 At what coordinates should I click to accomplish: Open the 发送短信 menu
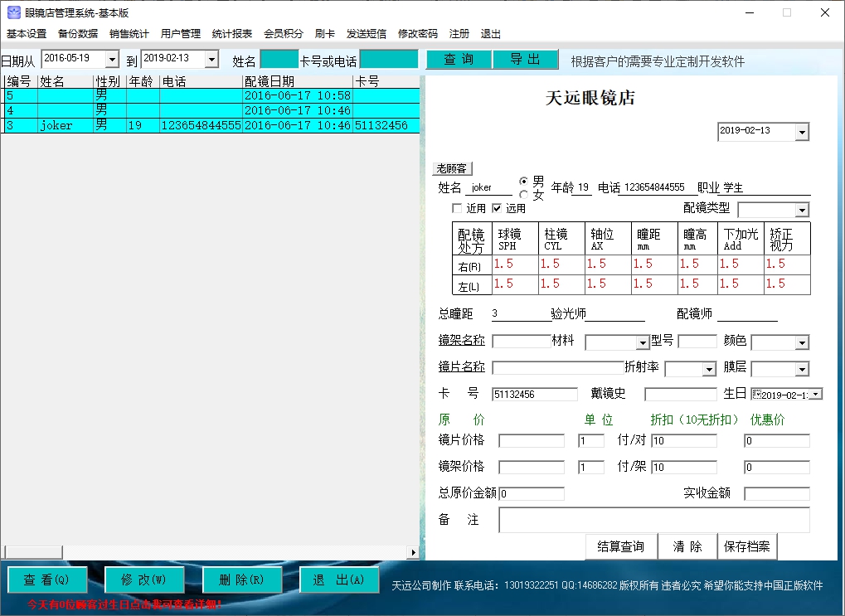point(366,34)
